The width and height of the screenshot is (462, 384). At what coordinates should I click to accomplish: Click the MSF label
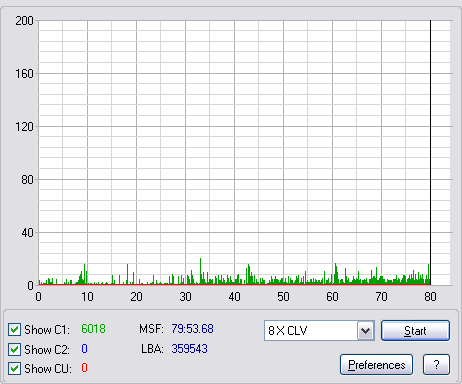point(151,329)
